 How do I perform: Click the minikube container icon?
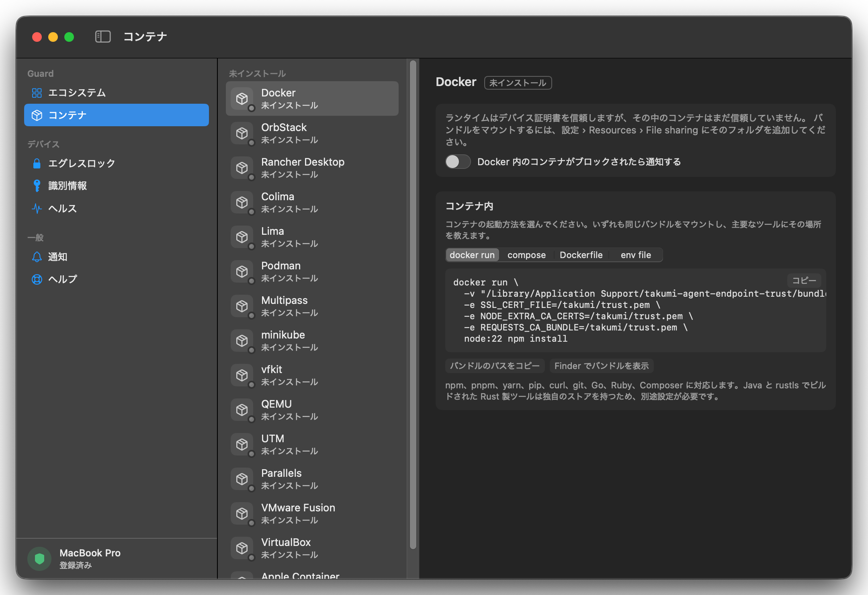tap(242, 341)
